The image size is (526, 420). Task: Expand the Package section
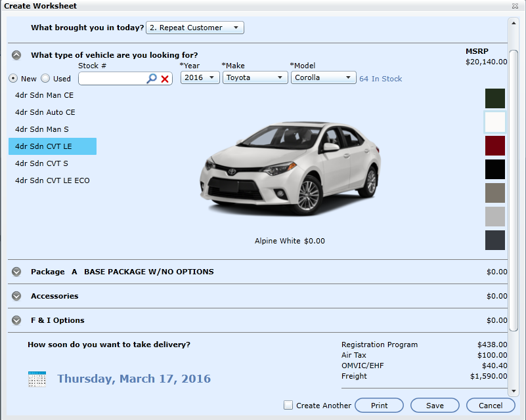pyautogui.click(x=16, y=272)
